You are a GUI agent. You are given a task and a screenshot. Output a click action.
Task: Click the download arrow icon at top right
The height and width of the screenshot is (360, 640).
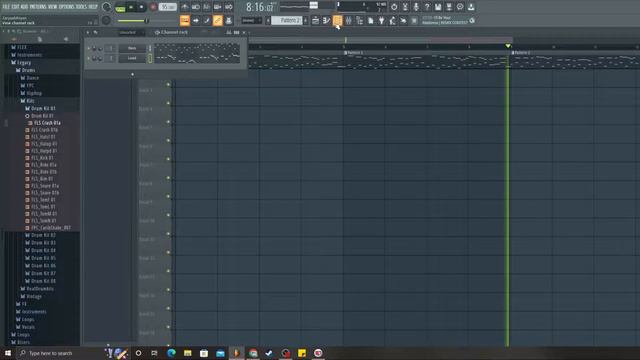pyautogui.click(x=471, y=7)
